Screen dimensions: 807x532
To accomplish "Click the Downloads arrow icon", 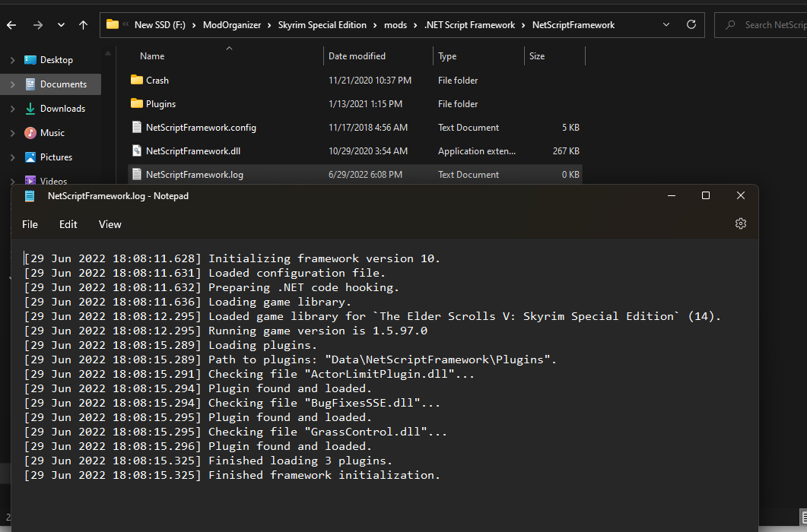I will pos(30,108).
